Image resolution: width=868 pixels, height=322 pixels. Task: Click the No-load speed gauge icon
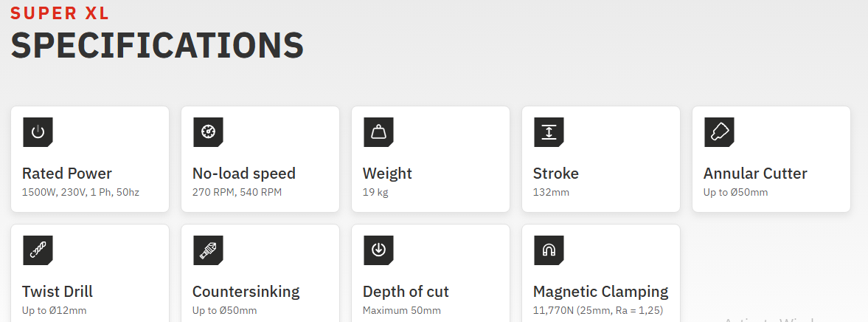point(208,132)
